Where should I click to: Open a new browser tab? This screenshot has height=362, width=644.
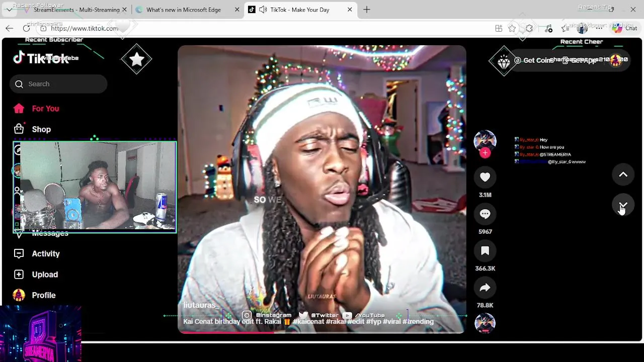(x=367, y=10)
